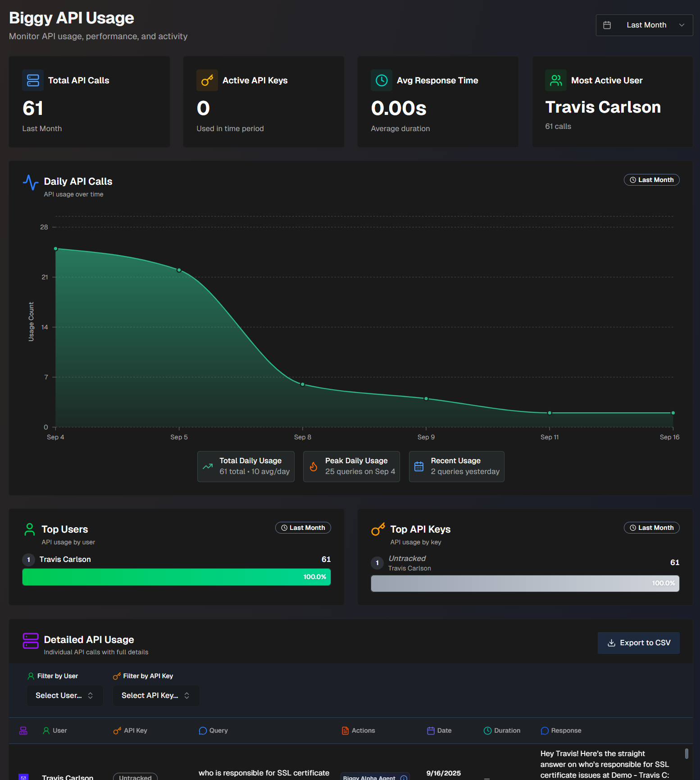Click Travis Carlson's green usage progress bar
This screenshot has width=700, height=780.
[x=176, y=577]
